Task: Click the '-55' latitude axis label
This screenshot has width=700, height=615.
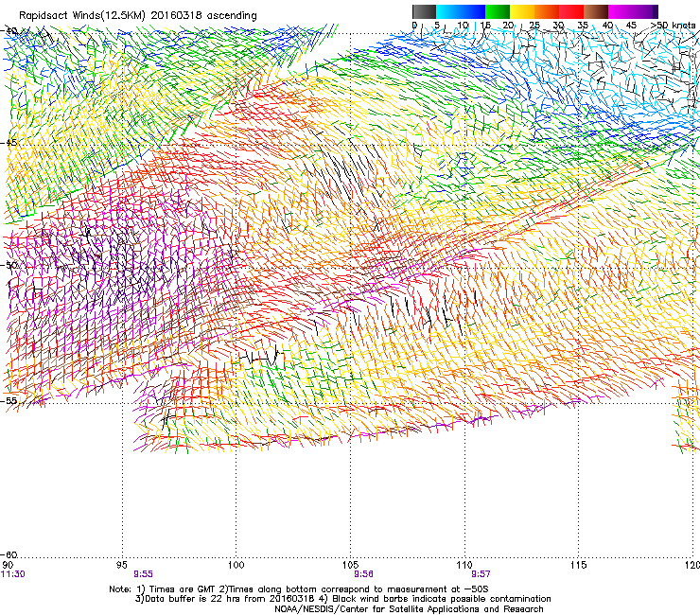Action: pos(9,400)
